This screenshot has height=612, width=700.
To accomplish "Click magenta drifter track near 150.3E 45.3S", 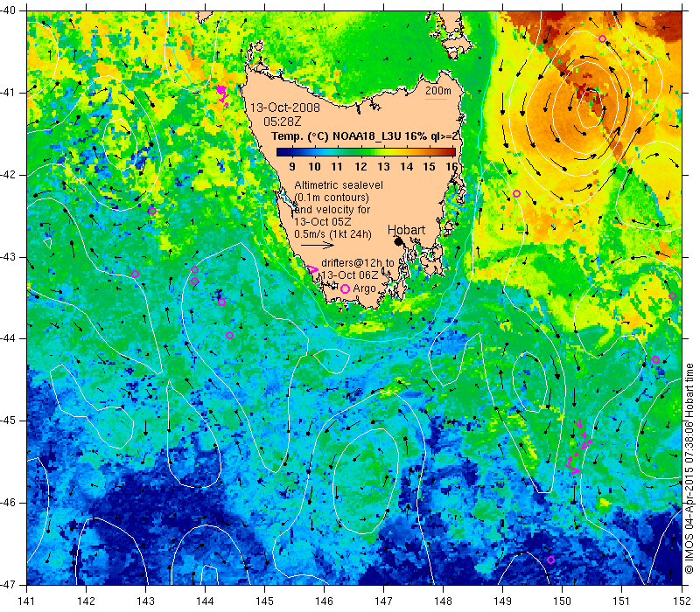I will pyautogui.click(x=579, y=446).
